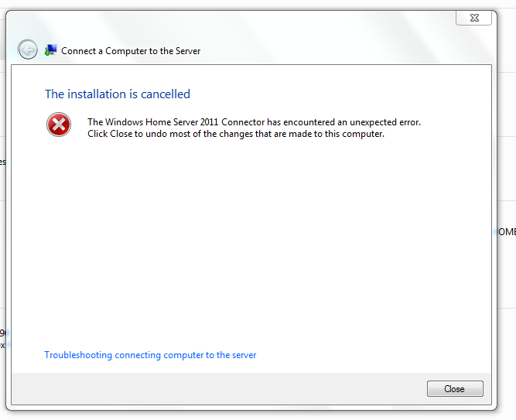Open Troubleshooting connecting computer to the server link

pos(150,355)
